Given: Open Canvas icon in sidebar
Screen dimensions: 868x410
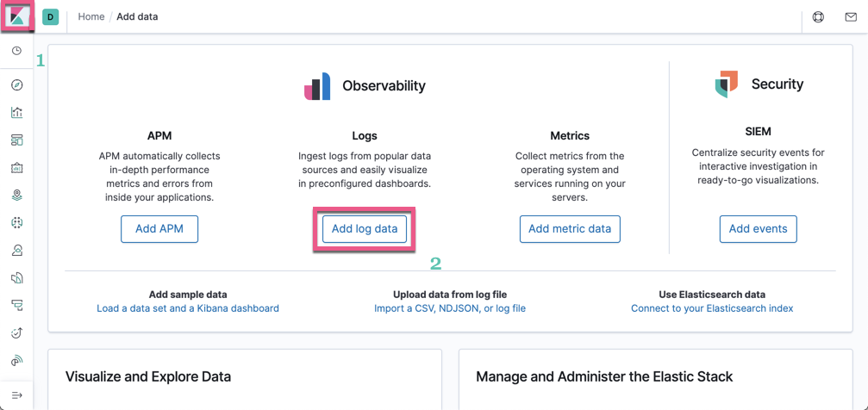Looking at the screenshot, I should (x=17, y=167).
